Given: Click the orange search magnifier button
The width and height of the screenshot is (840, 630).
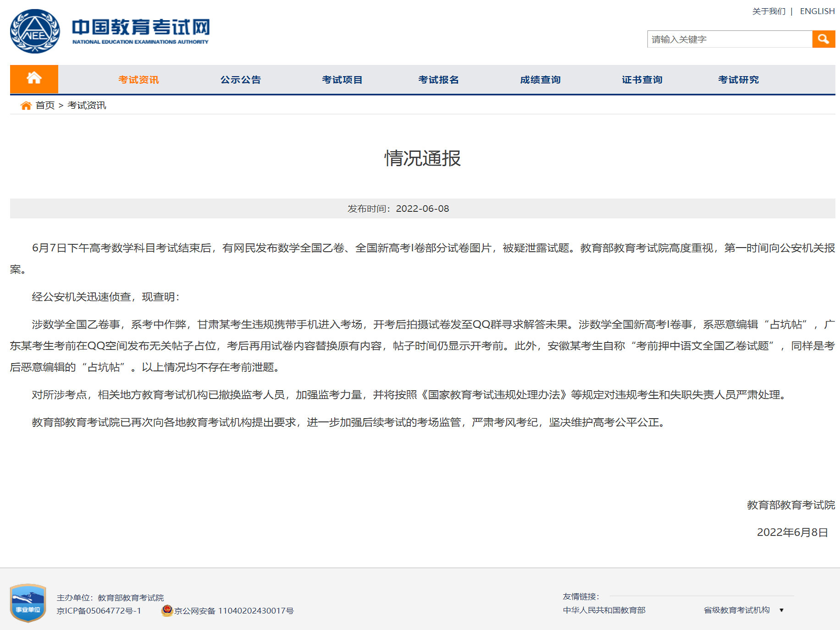Looking at the screenshot, I should click(x=823, y=39).
